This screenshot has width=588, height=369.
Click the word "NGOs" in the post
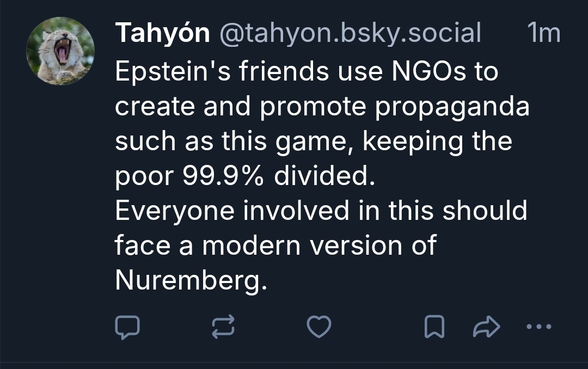430,72
